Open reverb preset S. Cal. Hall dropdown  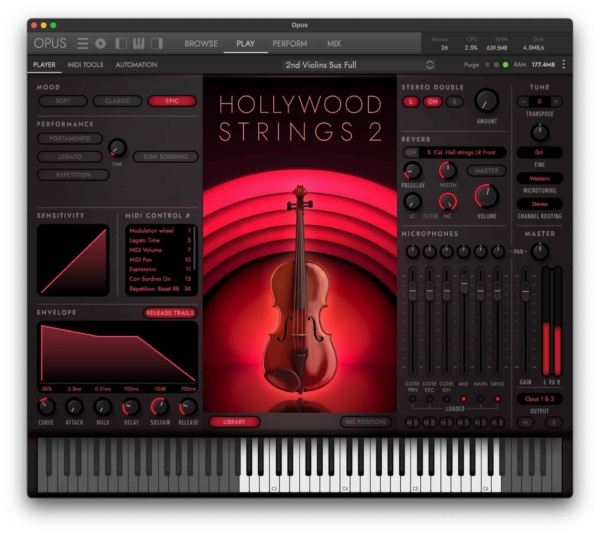[461, 152]
